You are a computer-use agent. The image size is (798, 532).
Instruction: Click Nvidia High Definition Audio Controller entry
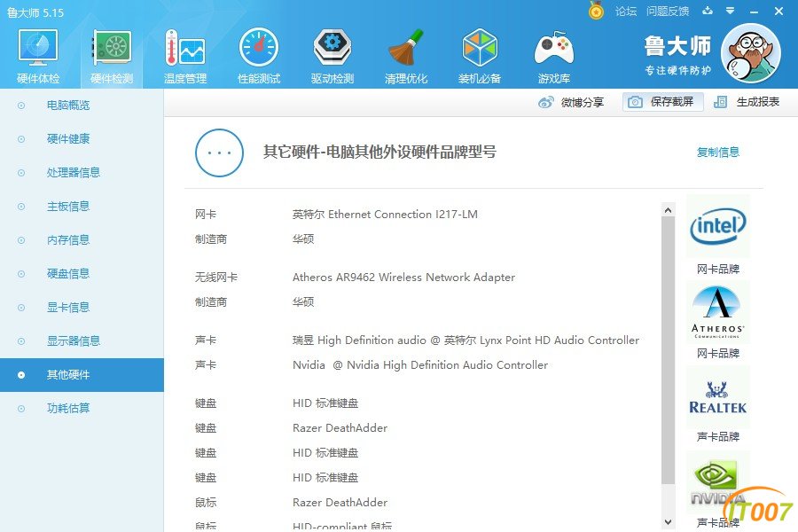point(420,365)
